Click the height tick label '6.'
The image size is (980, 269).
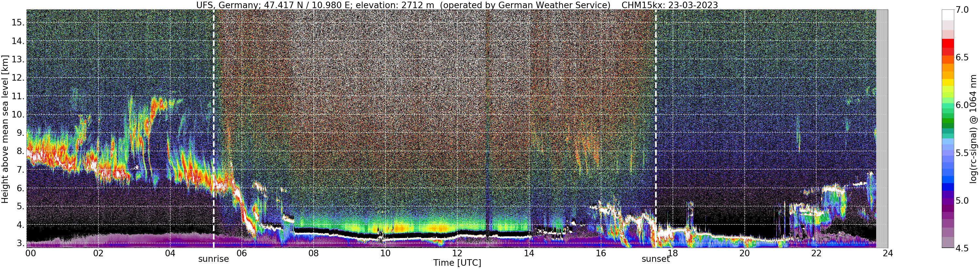[20, 188]
